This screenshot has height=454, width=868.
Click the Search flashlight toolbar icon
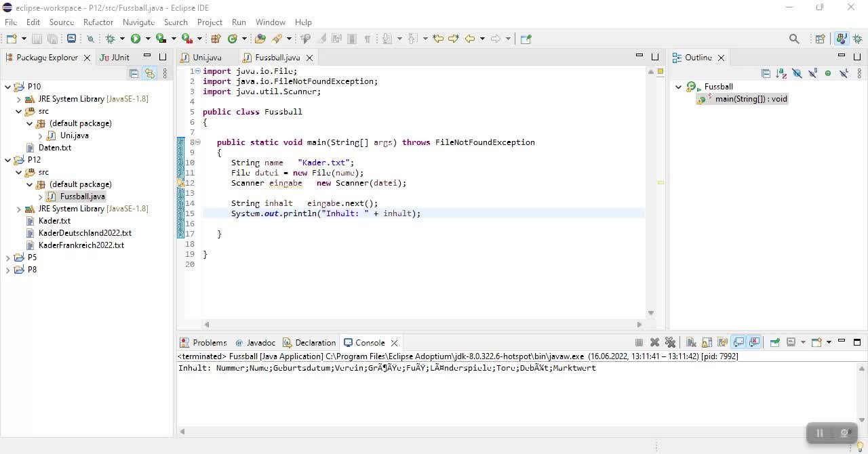click(x=278, y=39)
